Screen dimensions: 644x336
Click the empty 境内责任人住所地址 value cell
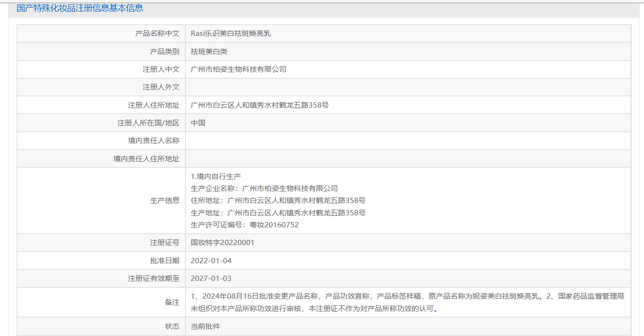pos(408,158)
